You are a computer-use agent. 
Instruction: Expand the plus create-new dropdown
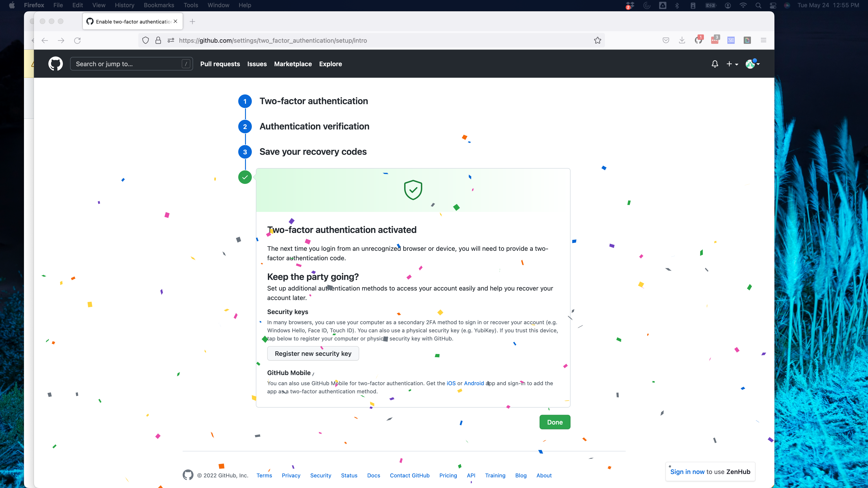point(732,64)
